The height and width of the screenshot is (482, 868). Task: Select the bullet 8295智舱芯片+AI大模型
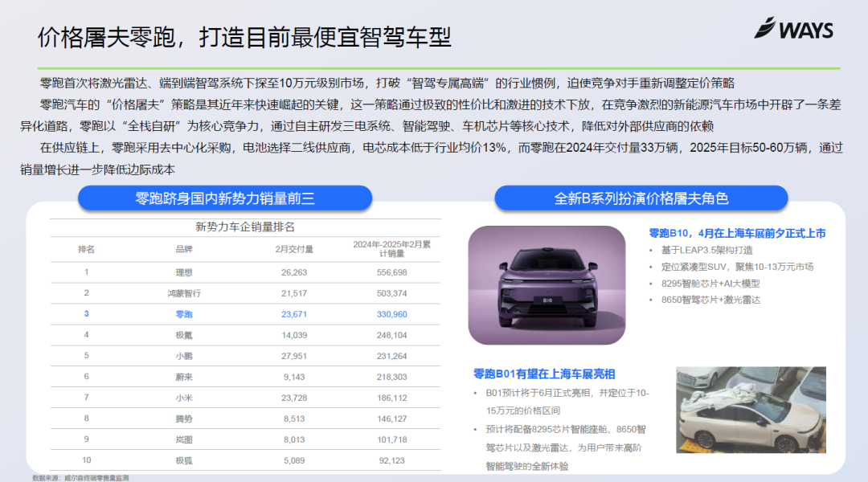(710, 284)
